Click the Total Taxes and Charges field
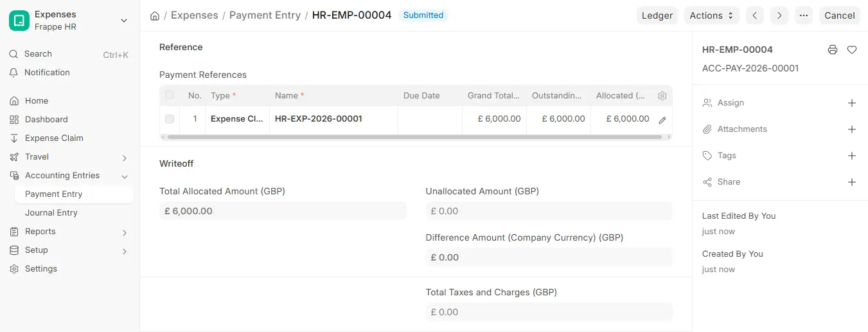Screen dimensions: 868x332 (549, 312)
